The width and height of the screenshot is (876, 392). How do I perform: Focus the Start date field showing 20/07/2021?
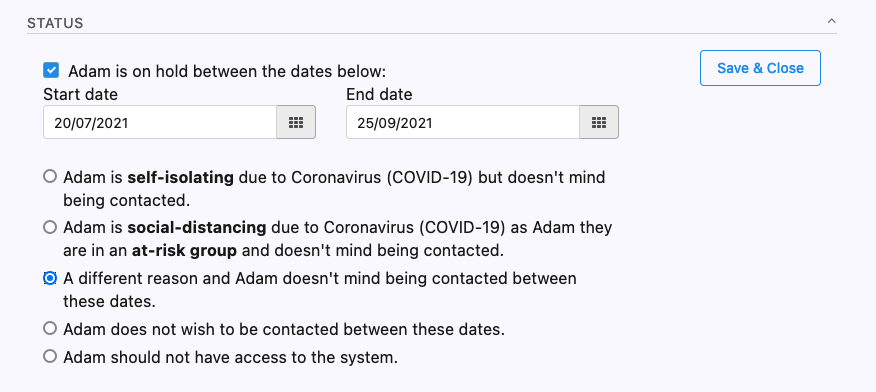[x=160, y=122]
